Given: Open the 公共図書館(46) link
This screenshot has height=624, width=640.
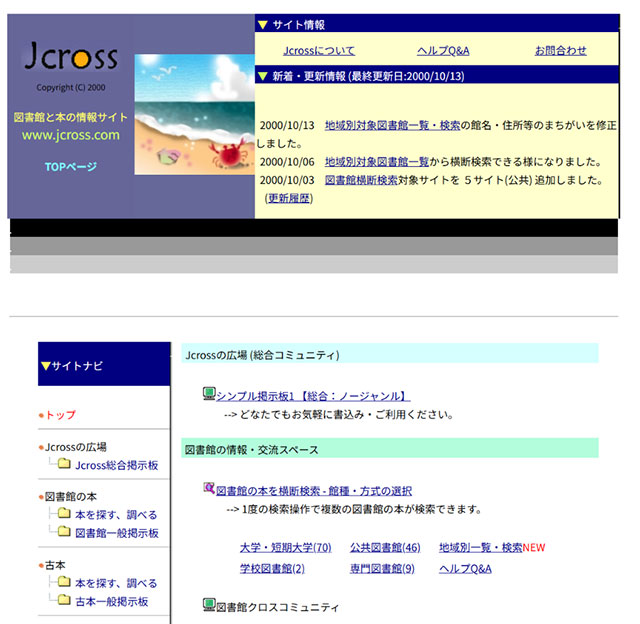Looking at the screenshot, I should pos(385,548).
